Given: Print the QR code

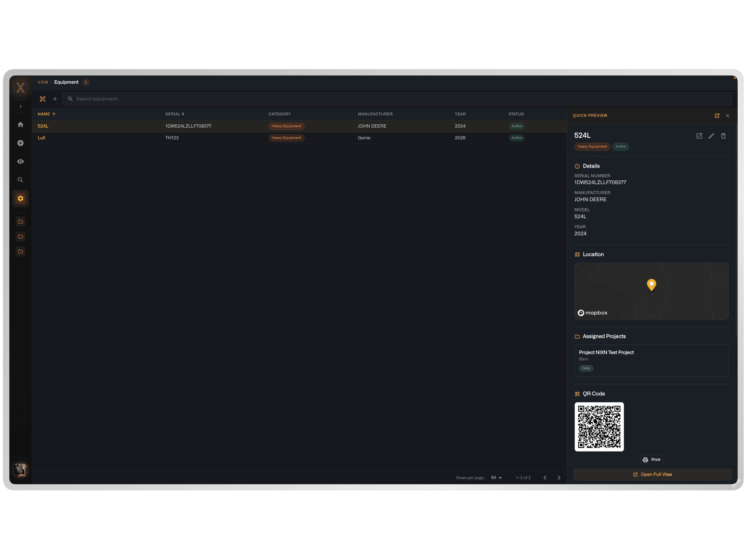Looking at the screenshot, I should coord(651,460).
